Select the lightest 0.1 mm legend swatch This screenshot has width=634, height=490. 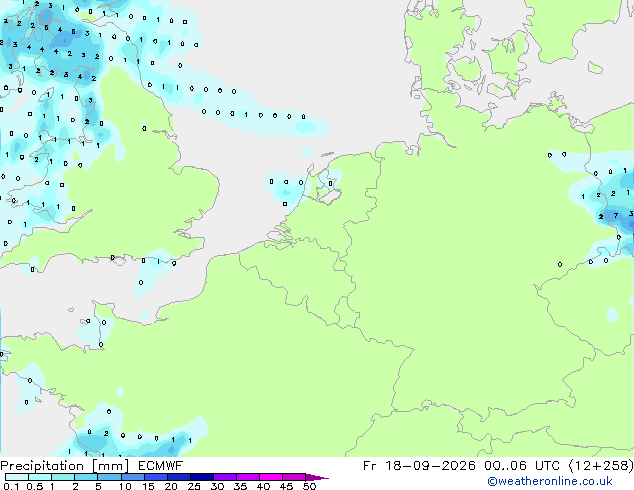[x=17, y=477]
